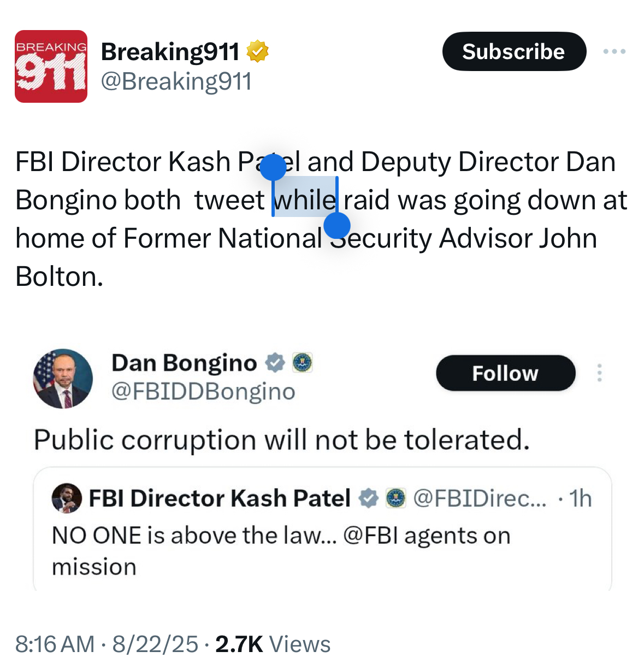The image size is (644, 669).
Task: Follow Dan Bongino
Action: tap(505, 373)
